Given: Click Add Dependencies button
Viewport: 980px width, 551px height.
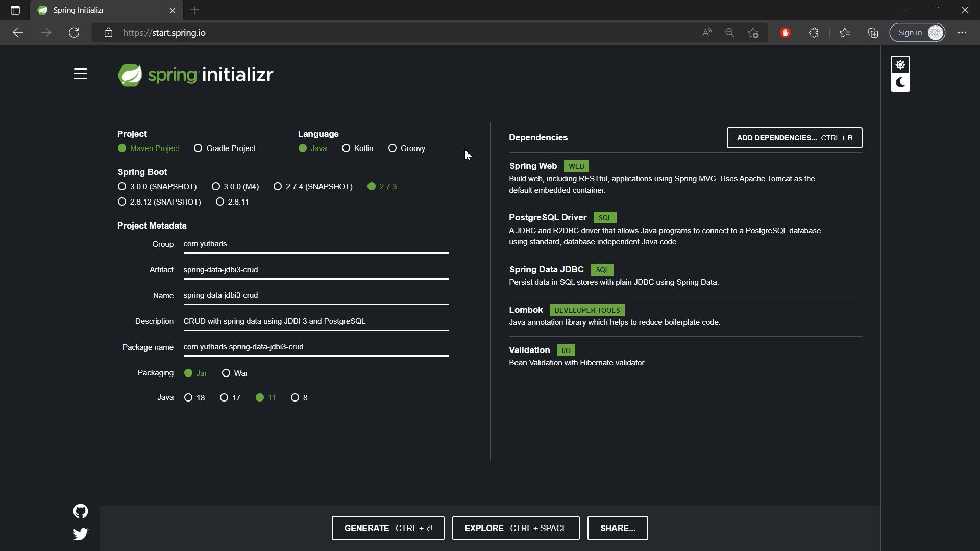Looking at the screenshot, I should click(x=795, y=138).
